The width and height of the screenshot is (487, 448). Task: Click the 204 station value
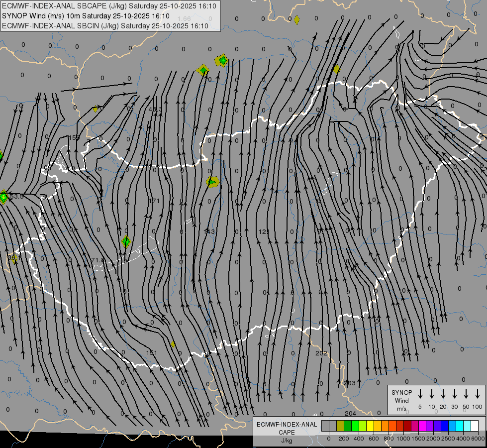[x=350, y=413]
